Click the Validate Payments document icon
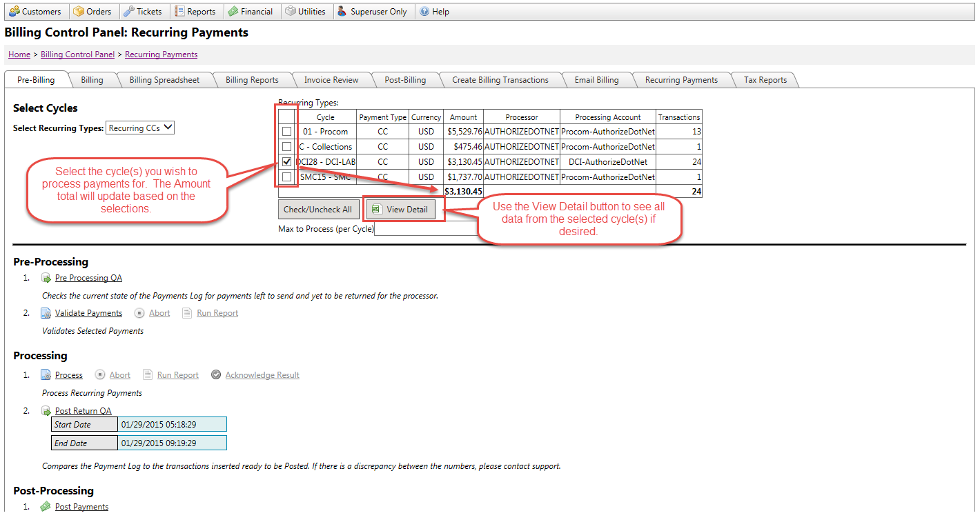 click(46, 313)
